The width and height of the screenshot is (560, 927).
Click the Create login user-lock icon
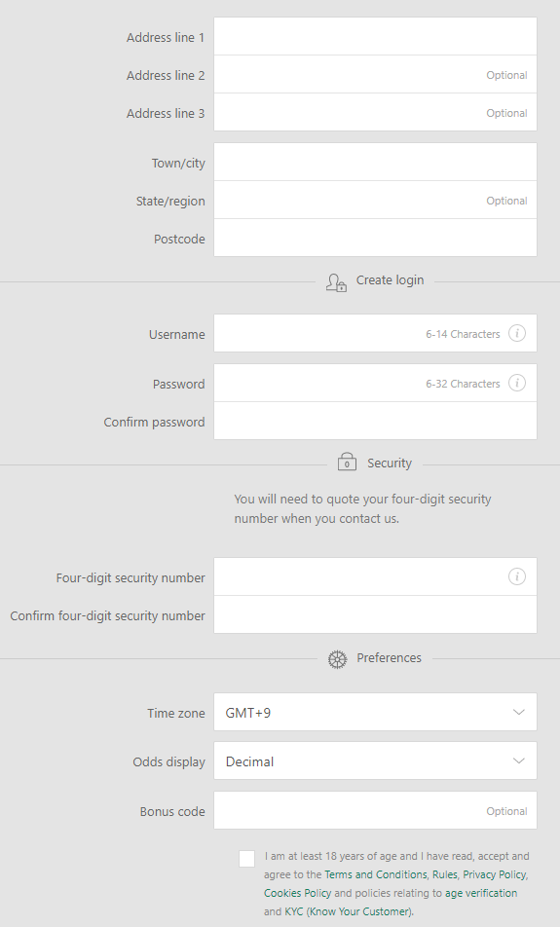pos(336,282)
